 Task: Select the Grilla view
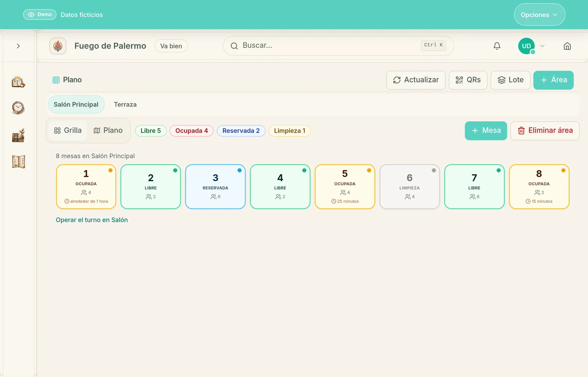click(68, 131)
